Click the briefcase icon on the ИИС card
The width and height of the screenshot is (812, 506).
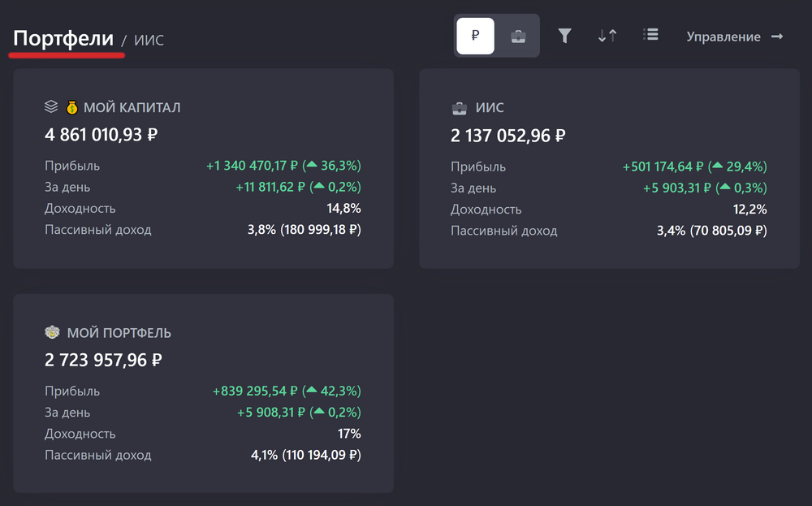[457, 106]
